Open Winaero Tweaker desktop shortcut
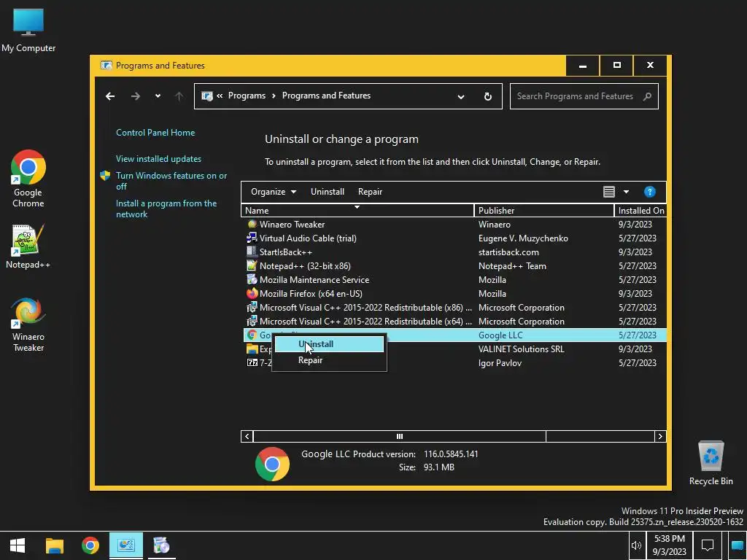The width and height of the screenshot is (747, 560). click(28, 324)
